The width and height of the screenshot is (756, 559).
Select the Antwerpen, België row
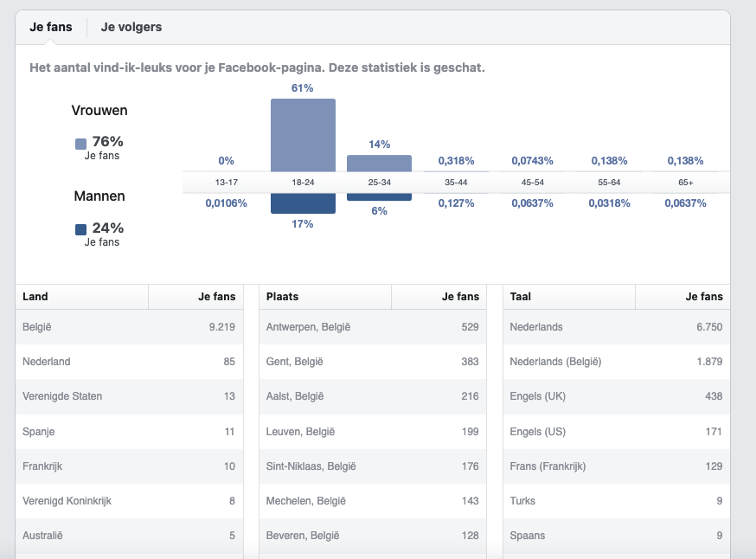pyautogui.click(x=373, y=327)
